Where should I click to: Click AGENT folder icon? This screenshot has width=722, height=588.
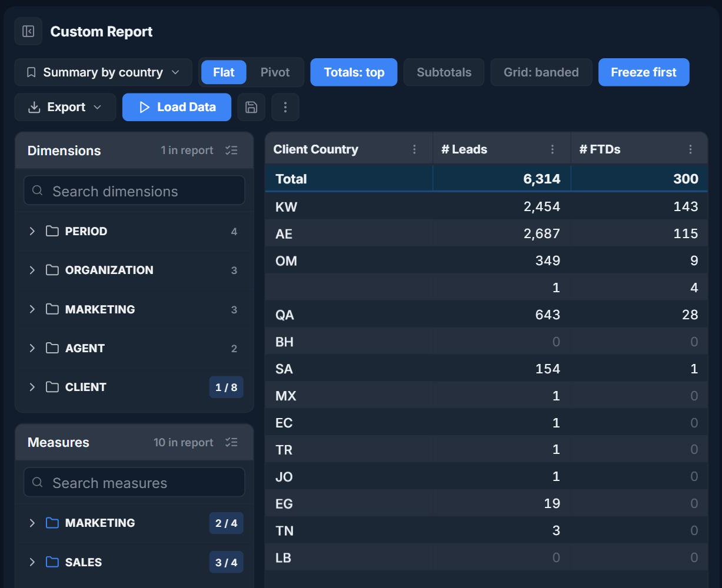click(x=52, y=348)
